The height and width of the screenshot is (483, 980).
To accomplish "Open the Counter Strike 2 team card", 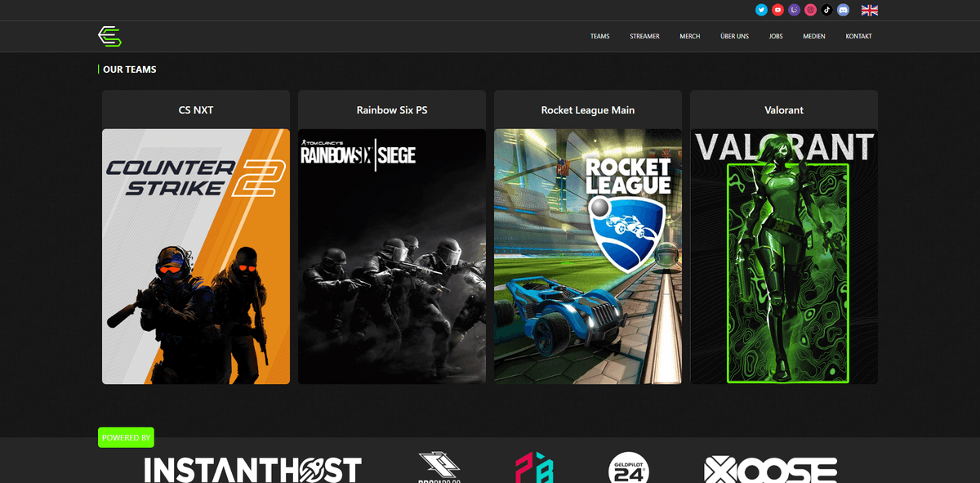I will pyautogui.click(x=196, y=256).
